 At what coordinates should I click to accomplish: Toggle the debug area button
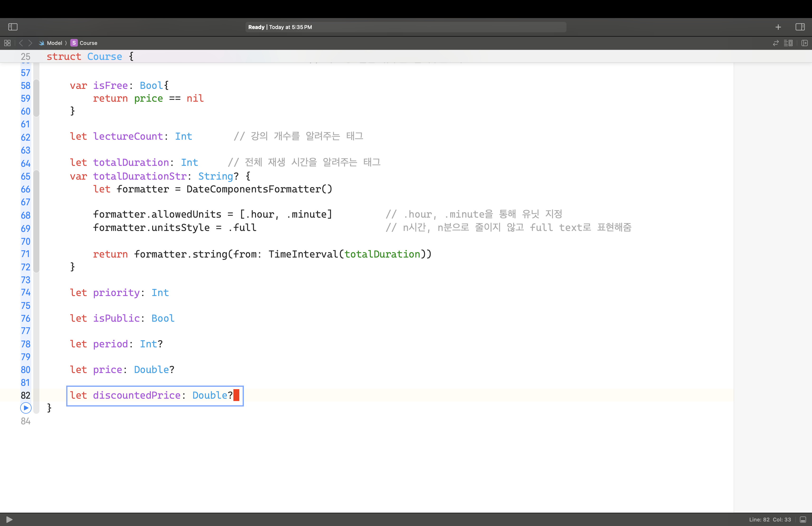pyautogui.click(x=803, y=520)
